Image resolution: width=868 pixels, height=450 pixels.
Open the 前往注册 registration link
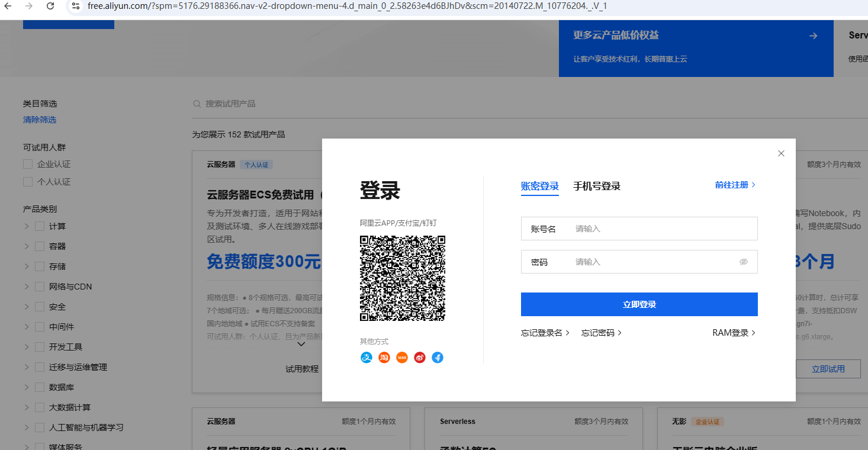(x=735, y=185)
